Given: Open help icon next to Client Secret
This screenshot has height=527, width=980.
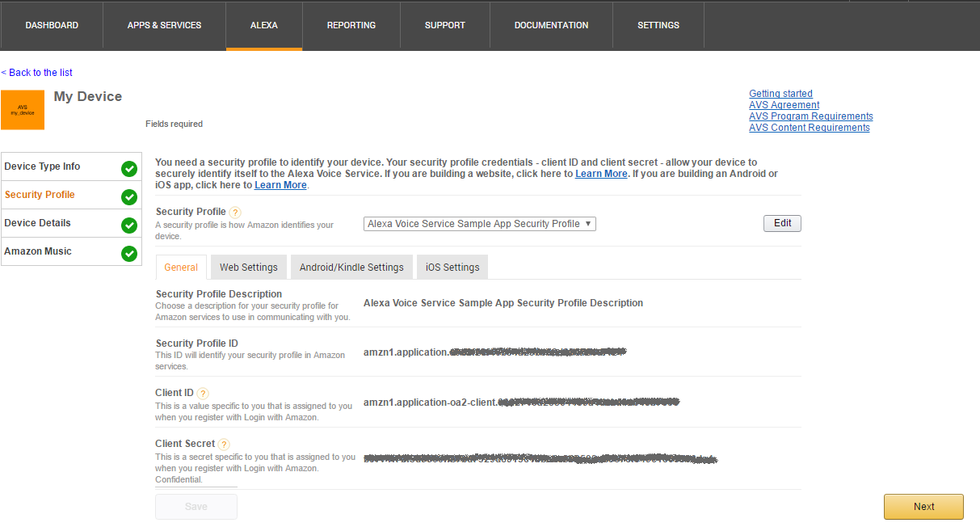Looking at the screenshot, I should tap(224, 445).
